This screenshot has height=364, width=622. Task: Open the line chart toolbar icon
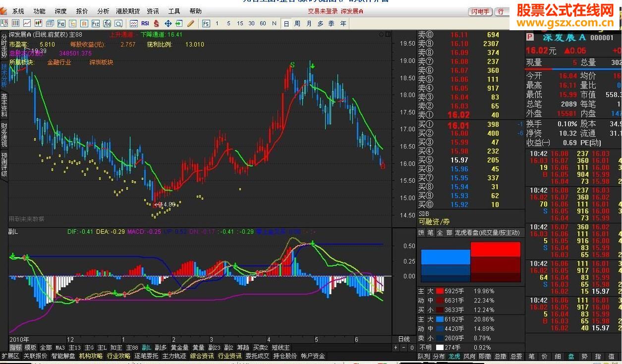pyautogui.click(x=27, y=23)
